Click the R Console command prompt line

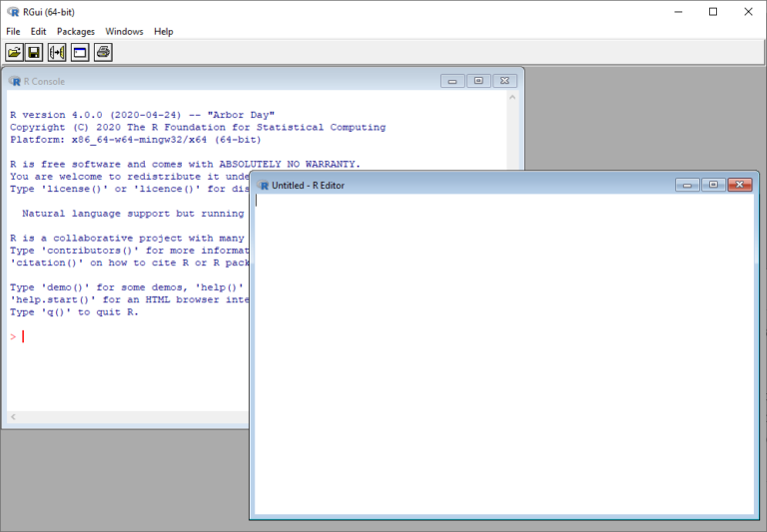pyautogui.click(x=120, y=336)
